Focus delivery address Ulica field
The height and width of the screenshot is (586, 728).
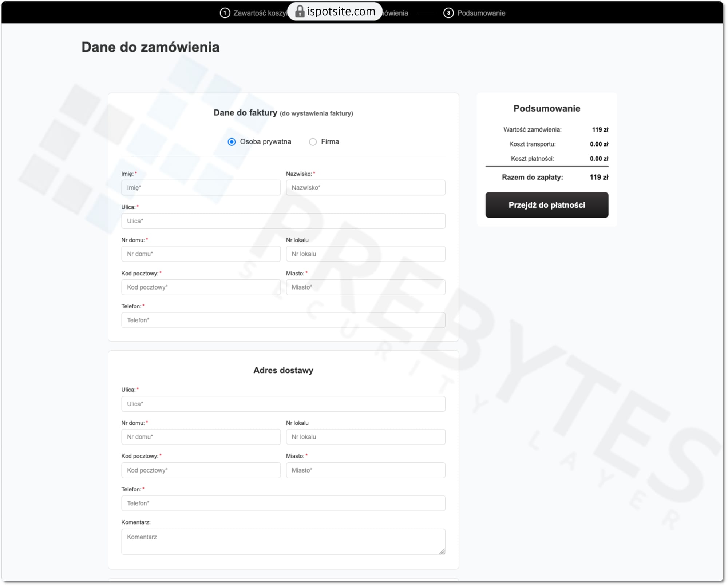click(x=283, y=404)
